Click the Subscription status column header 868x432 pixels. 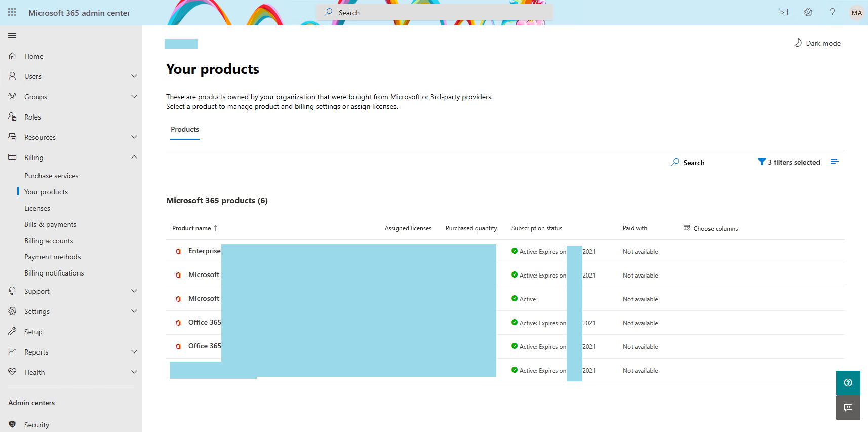click(x=537, y=228)
